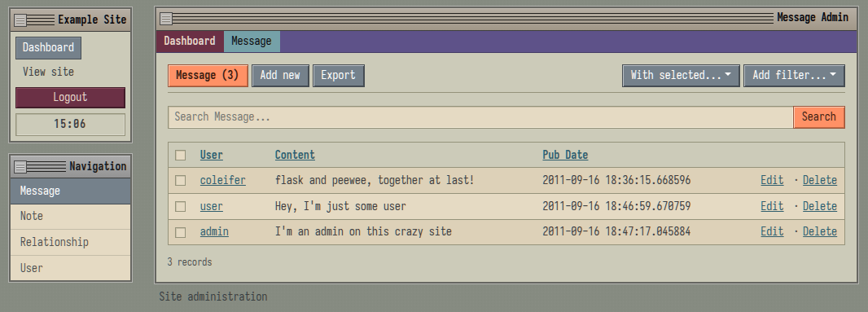The width and height of the screenshot is (868, 312).
Task: Click the Message (3) button
Action: tap(208, 76)
